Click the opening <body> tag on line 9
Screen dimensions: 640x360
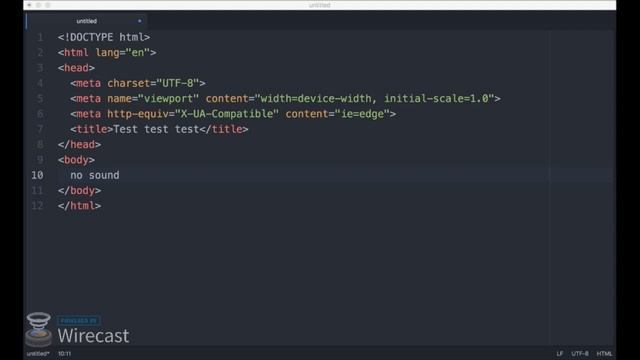(76, 160)
